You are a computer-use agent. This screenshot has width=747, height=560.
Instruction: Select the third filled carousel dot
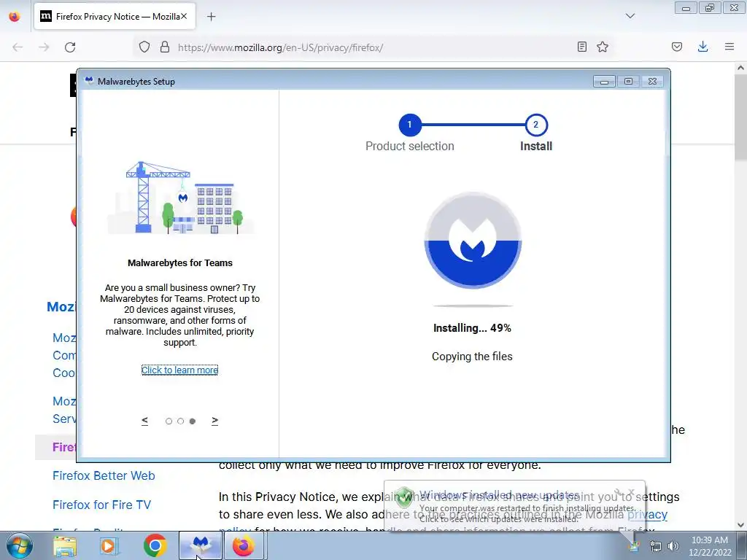[x=193, y=421]
